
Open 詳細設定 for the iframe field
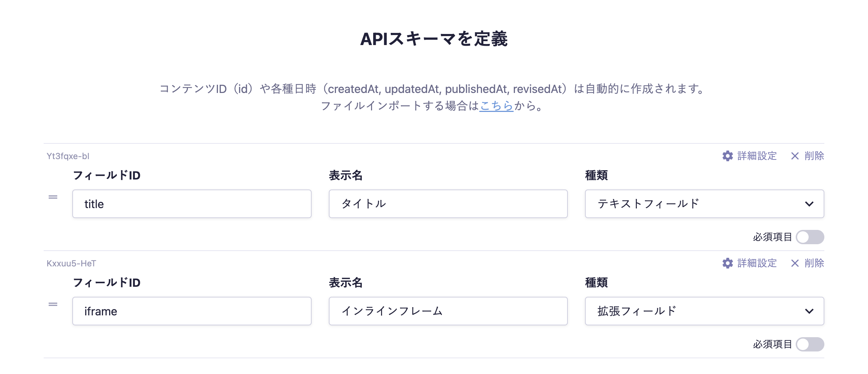757,263
